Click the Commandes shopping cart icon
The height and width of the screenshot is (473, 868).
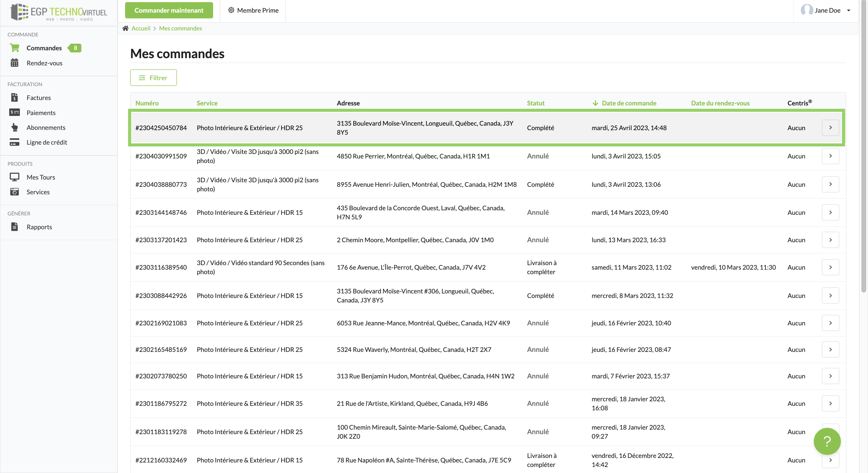pyautogui.click(x=14, y=48)
